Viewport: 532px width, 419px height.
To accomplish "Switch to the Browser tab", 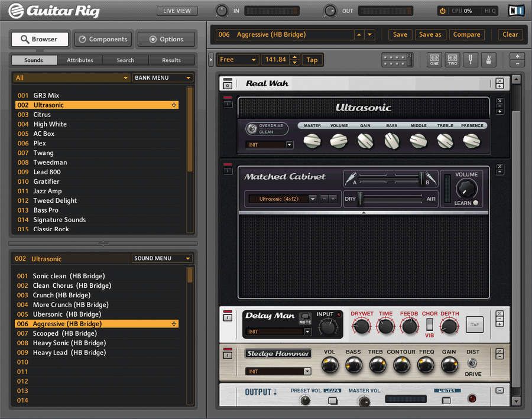I will coord(40,40).
